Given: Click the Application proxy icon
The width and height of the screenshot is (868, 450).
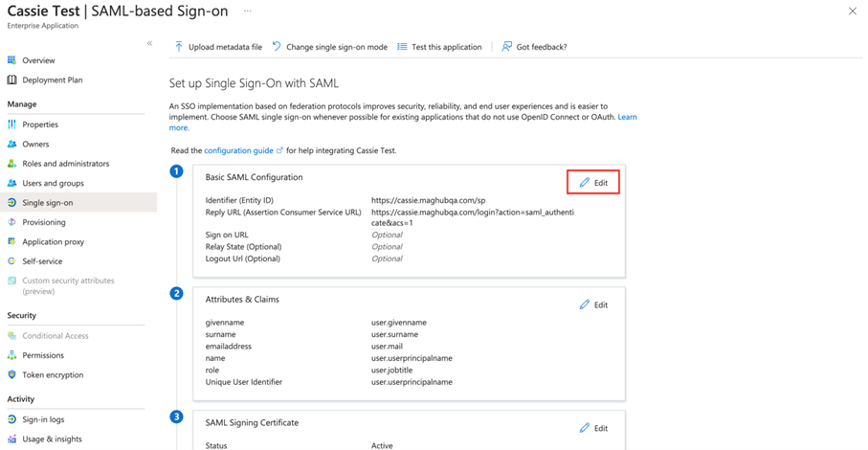Looking at the screenshot, I should coord(11,242).
